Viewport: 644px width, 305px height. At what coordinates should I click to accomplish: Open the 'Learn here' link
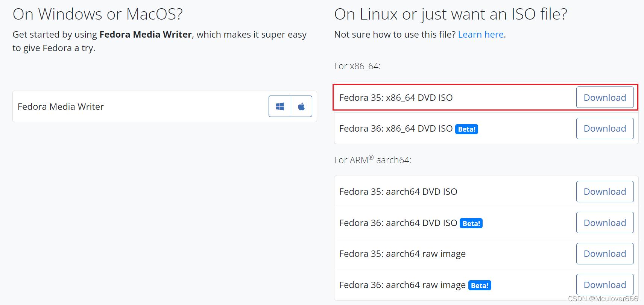[x=481, y=35]
